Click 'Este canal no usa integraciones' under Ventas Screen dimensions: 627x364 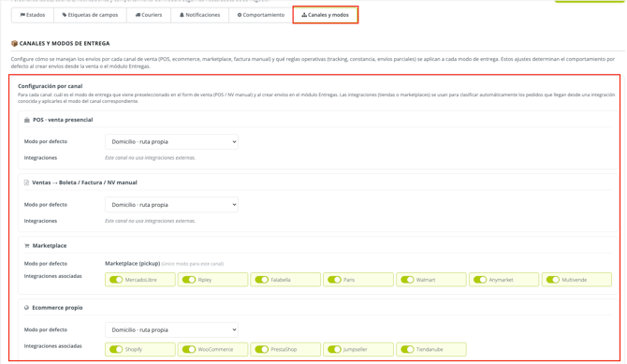pyautogui.click(x=150, y=221)
